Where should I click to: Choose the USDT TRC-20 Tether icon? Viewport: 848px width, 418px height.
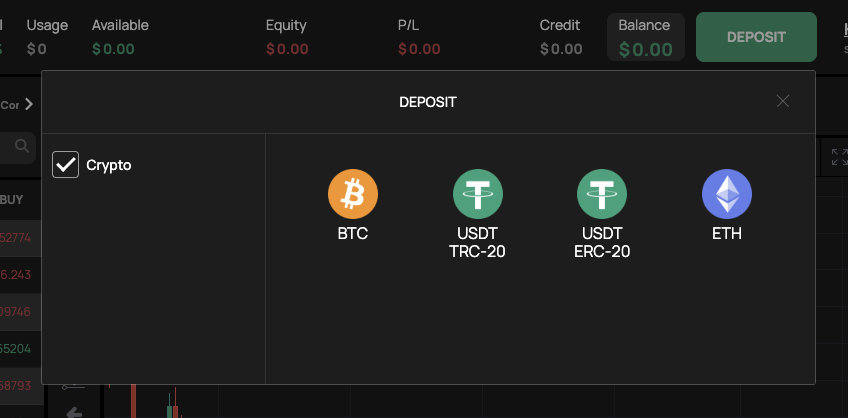tap(477, 194)
